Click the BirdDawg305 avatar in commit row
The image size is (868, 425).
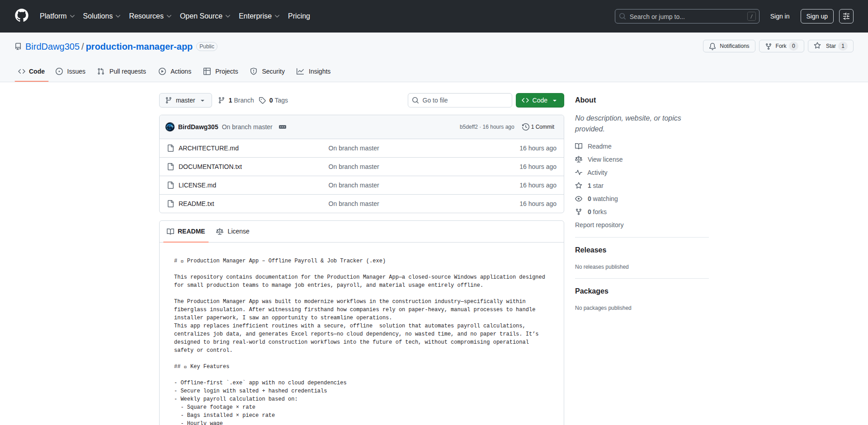coord(170,127)
